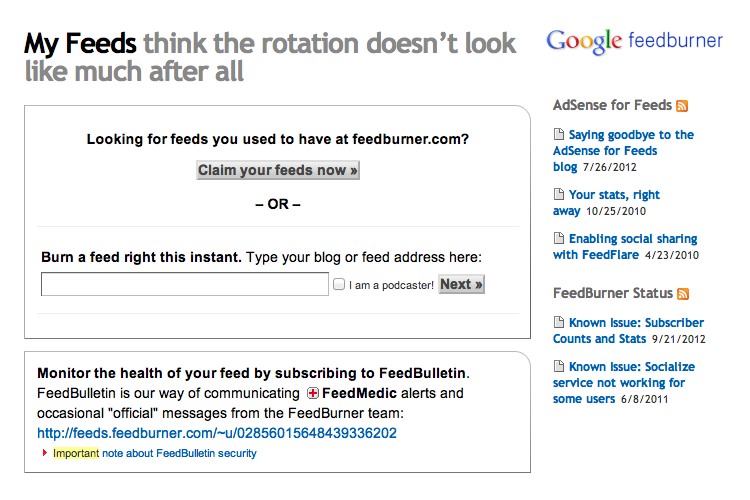The height and width of the screenshot is (500, 750).
Task: Click document icon beside Saying goodbye post
Action: [x=559, y=135]
